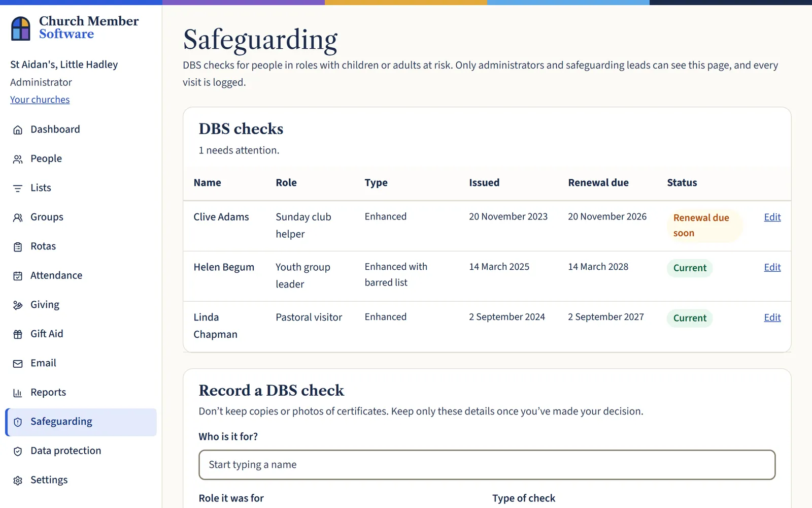Edit Linda Chapman's DBS check
The height and width of the screenshot is (508, 812).
(x=772, y=317)
